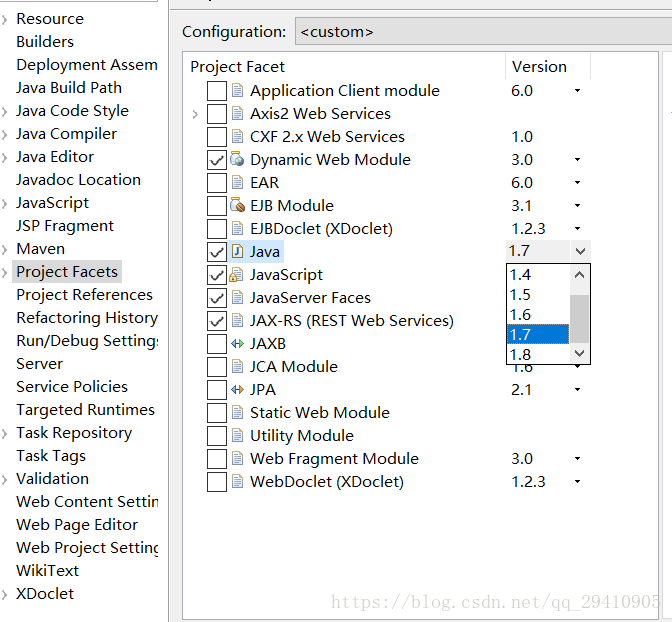Screen dimensions: 672x622
Task: Open EJBDoclet version dropdown arrow
Action: point(577,228)
